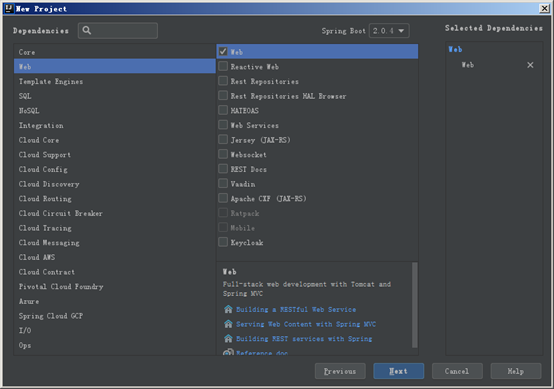Cancel the New Project dialog

[457, 371]
